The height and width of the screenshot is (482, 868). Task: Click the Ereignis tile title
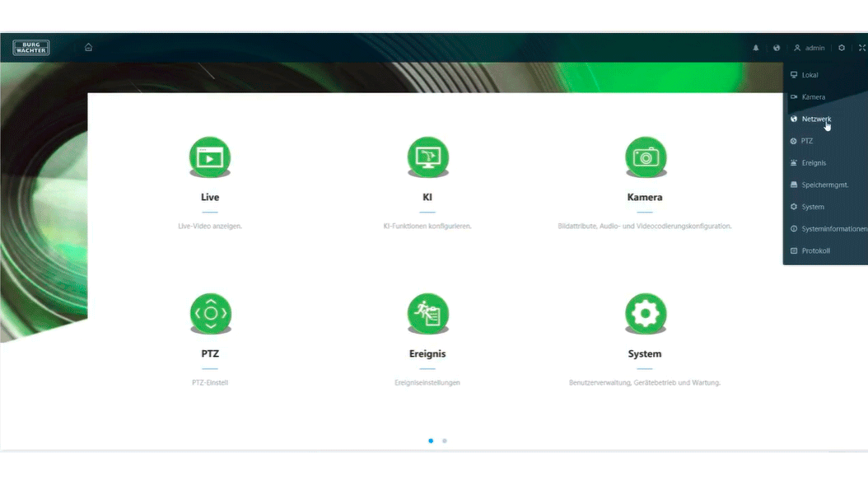coord(427,354)
